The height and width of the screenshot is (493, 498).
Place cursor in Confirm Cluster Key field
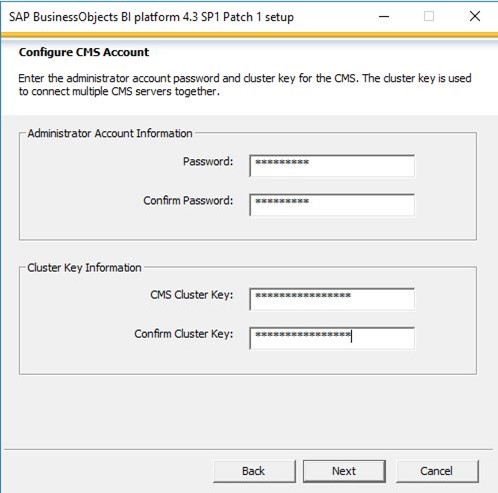pos(332,338)
